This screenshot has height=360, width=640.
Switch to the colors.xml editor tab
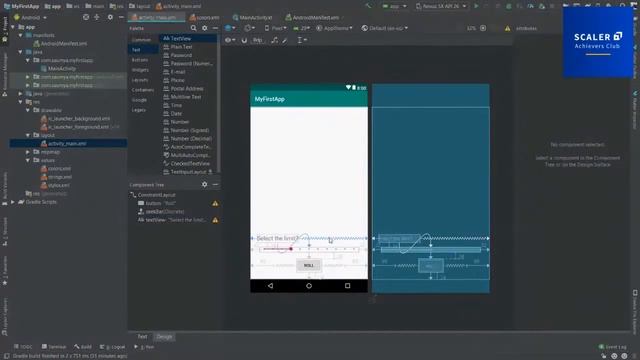pos(204,17)
